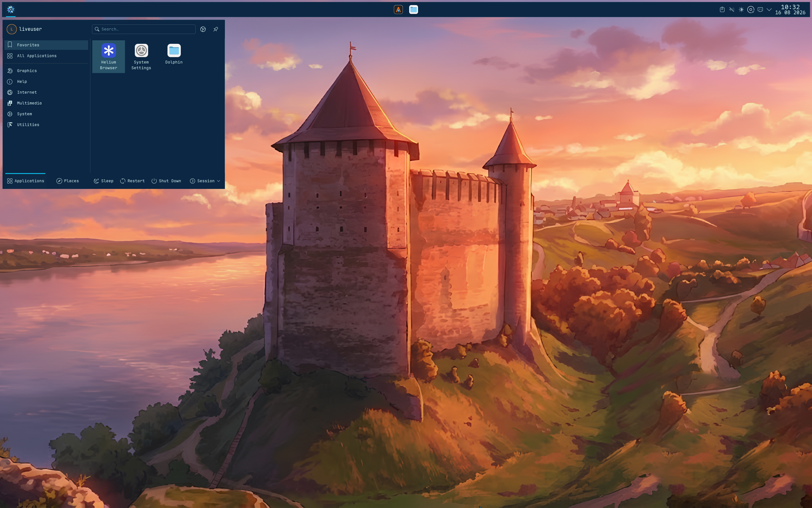Open System Settings from favorites
The height and width of the screenshot is (508, 812).
click(141, 57)
